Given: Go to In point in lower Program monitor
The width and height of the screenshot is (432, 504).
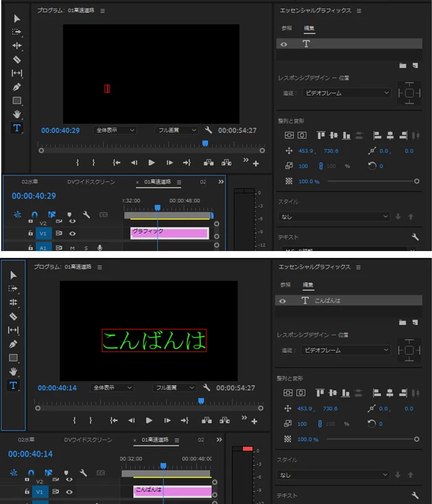Looking at the screenshot, I should [x=114, y=420].
